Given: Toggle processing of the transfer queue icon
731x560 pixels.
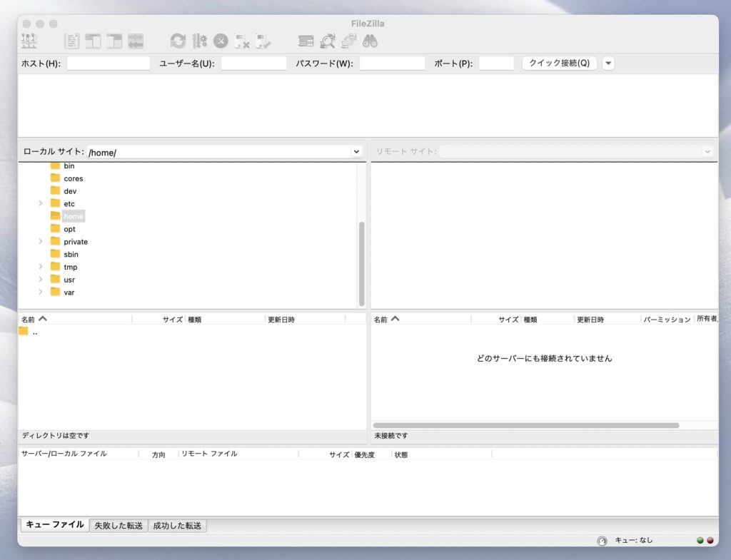Looking at the screenshot, I should pos(200,41).
